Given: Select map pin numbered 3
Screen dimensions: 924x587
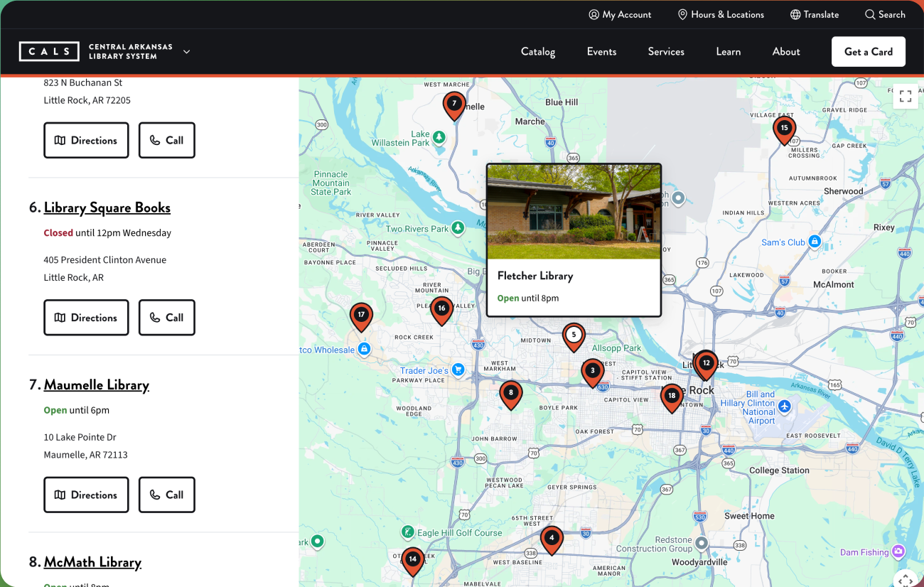Looking at the screenshot, I should point(592,372).
